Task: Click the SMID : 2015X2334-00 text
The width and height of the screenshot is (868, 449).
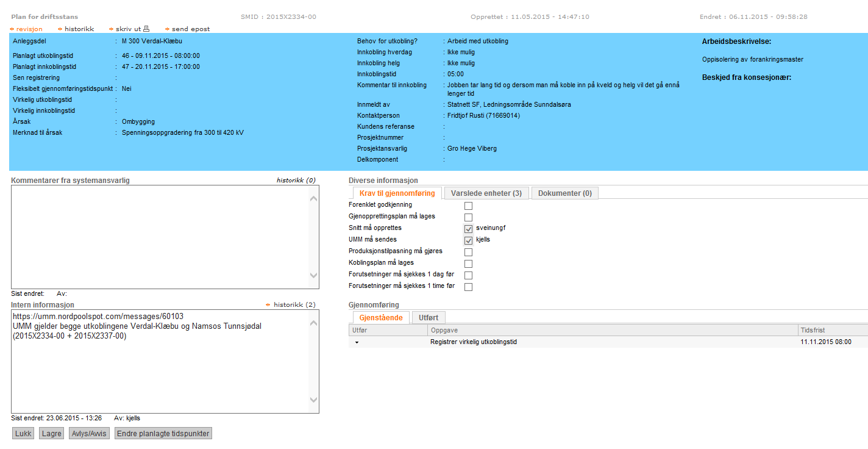Action: (x=279, y=17)
